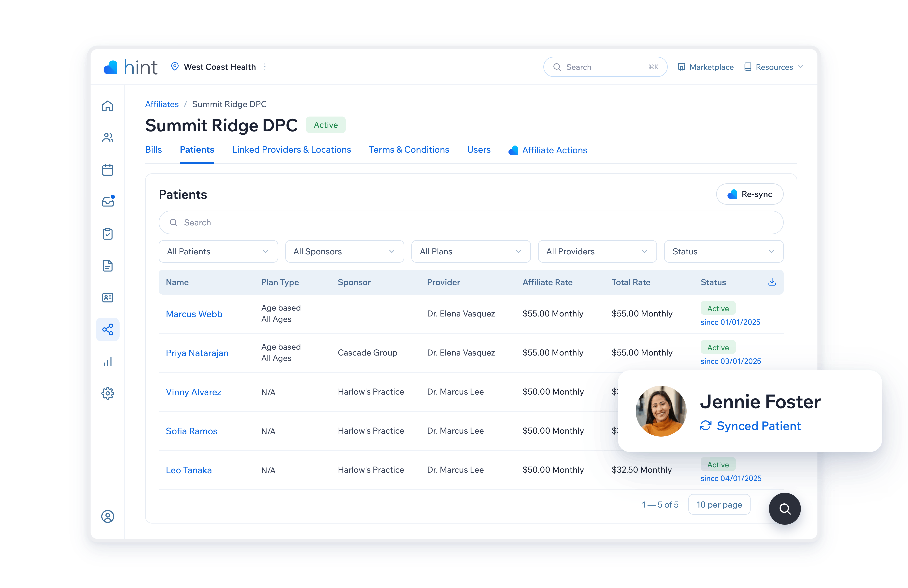Open the Terms & Conditions tab
Image resolution: width=908 pixels, height=588 pixels.
tap(409, 149)
